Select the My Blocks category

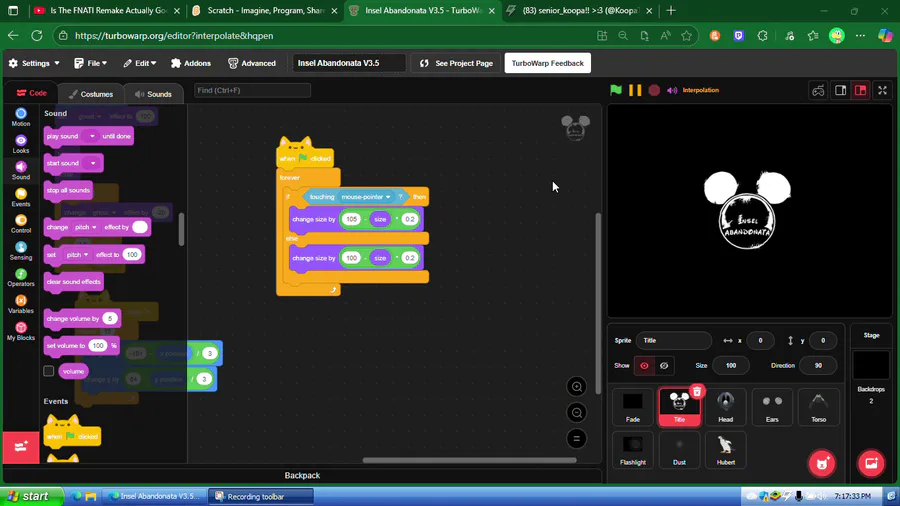(x=21, y=331)
